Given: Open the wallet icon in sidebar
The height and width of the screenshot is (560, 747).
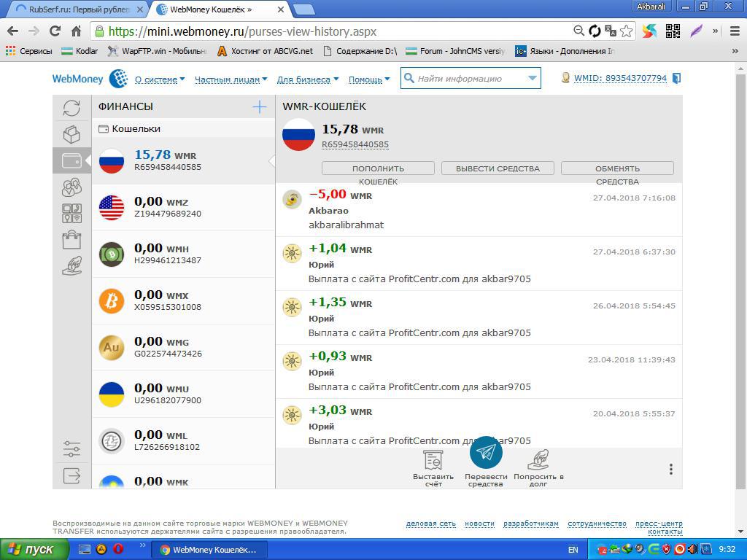Looking at the screenshot, I should coord(71,160).
